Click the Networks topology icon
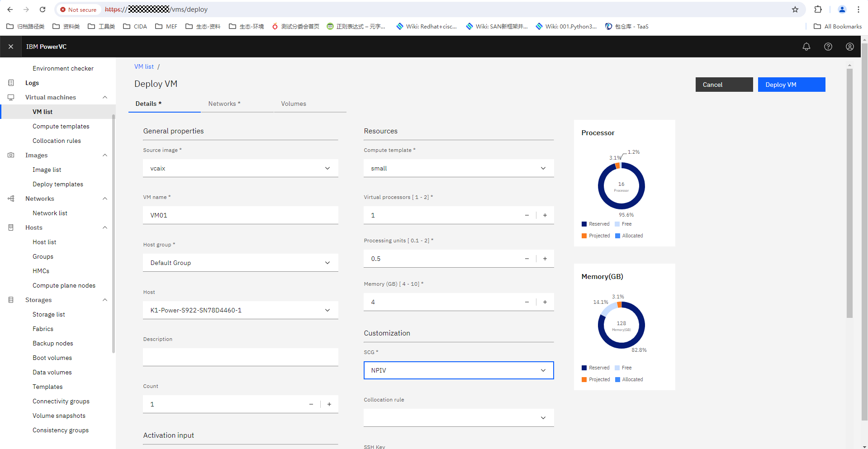This screenshot has width=868, height=449. tap(11, 199)
